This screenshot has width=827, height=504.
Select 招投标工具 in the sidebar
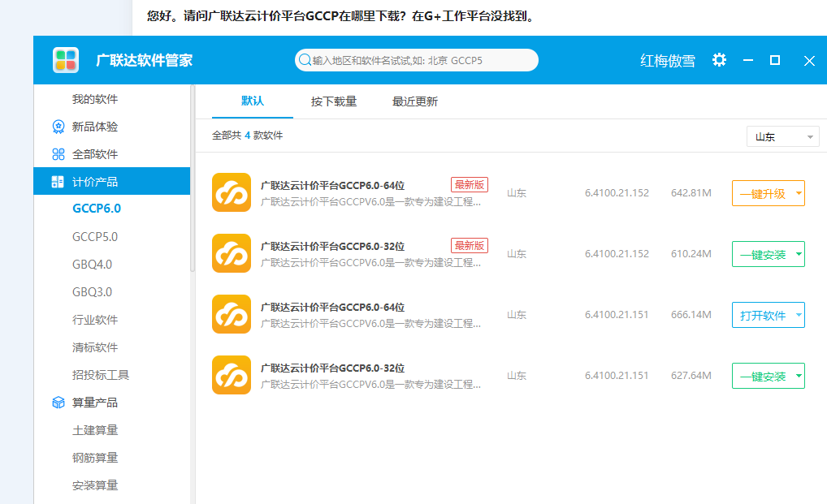101,375
